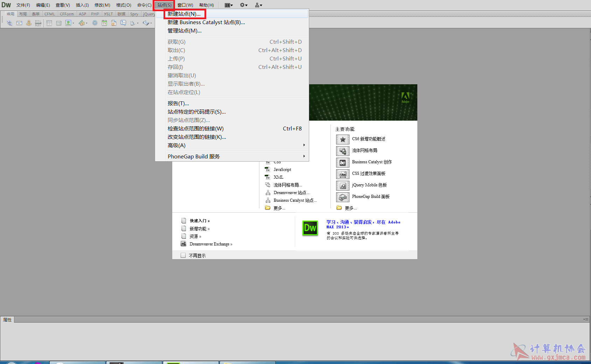591x364 pixels.
Task: Click the Server-Side Include icon
Action: (x=114, y=23)
